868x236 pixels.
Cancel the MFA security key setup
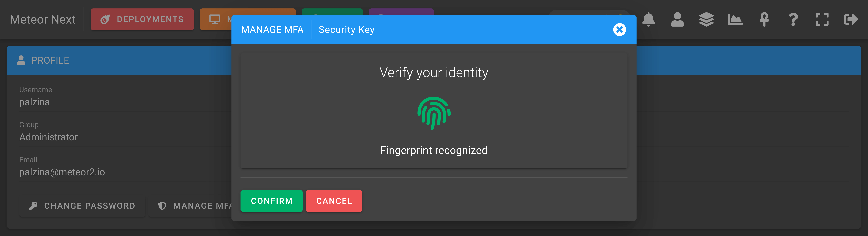pos(334,201)
